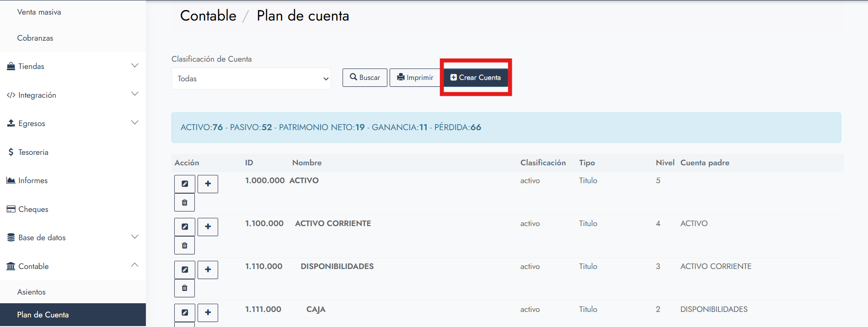Viewport: 868px width, 327px height.
Task: Delete the ACTIVO account with trash icon
Action: point(185,202)
